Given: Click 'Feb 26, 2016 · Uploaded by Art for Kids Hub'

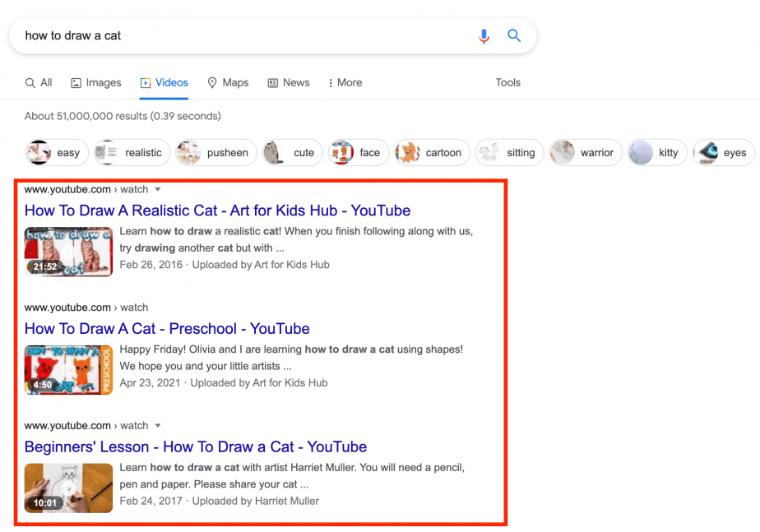Looking at the screenshot, I should pyautogui.click(x=225, y=265).
